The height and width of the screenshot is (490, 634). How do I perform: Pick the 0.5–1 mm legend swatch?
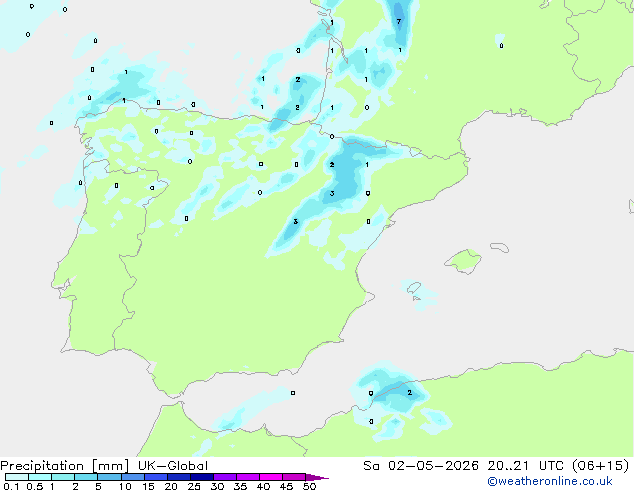click(40, 477)
